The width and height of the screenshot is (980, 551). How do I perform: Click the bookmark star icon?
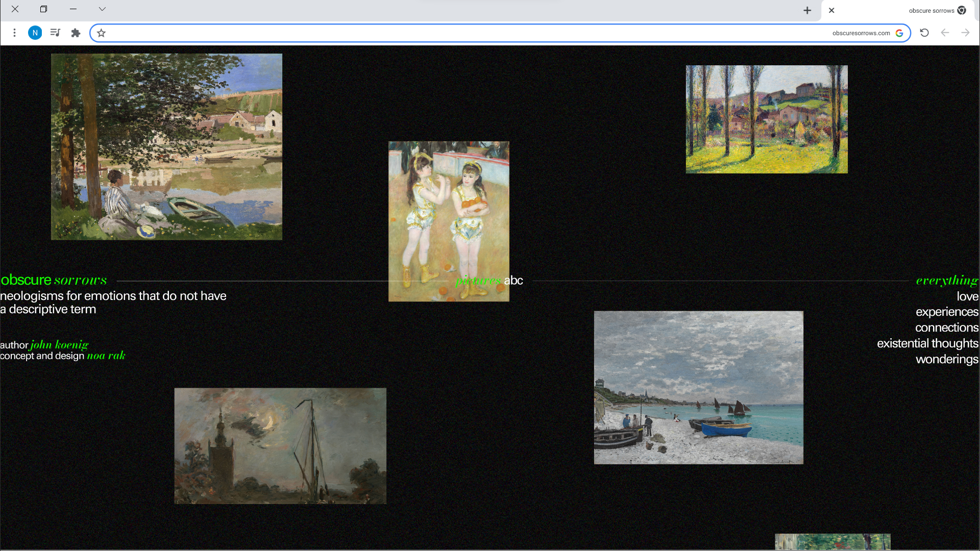[101, 33]
